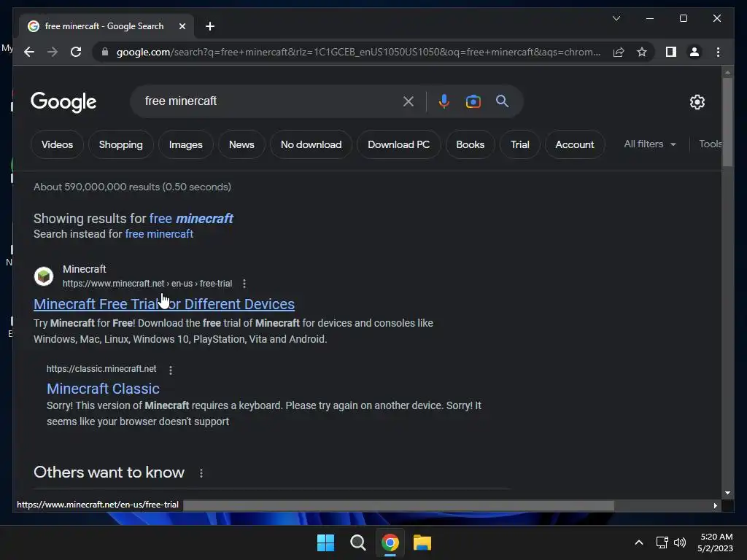Click the horizontal scrollbar thumb
Viewport: 747px width, 560px height.
pos(399,506)
